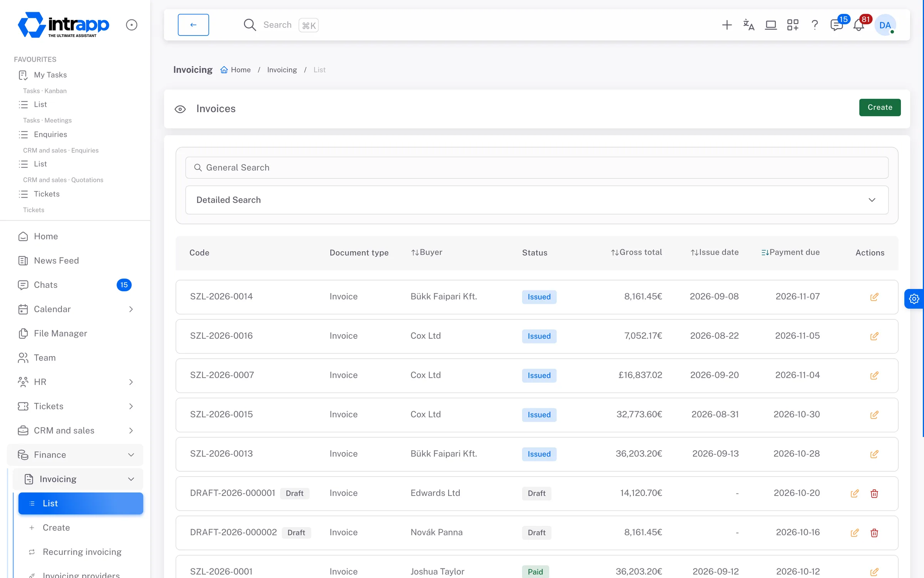Screen dimensions: 924x578
Task: Click the top Search box
Action: click(x=281, y=25)
